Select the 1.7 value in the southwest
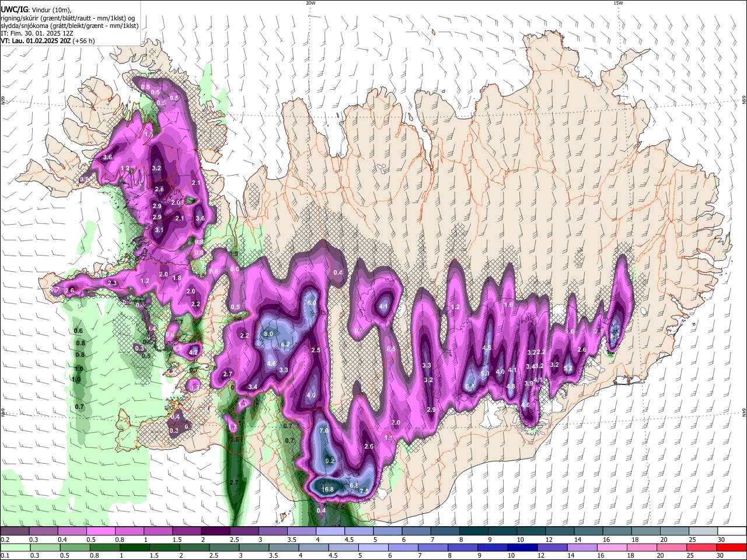 (232, 428)
